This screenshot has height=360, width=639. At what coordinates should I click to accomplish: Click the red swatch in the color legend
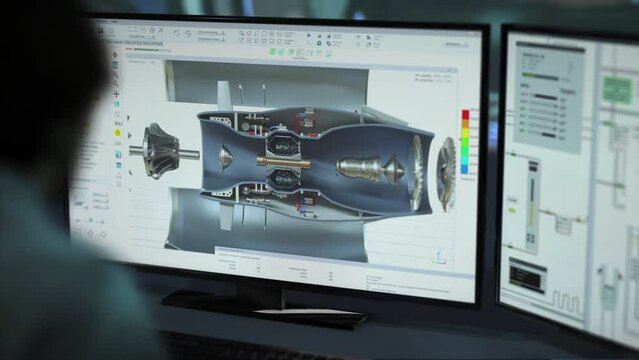tap(465, 115)
